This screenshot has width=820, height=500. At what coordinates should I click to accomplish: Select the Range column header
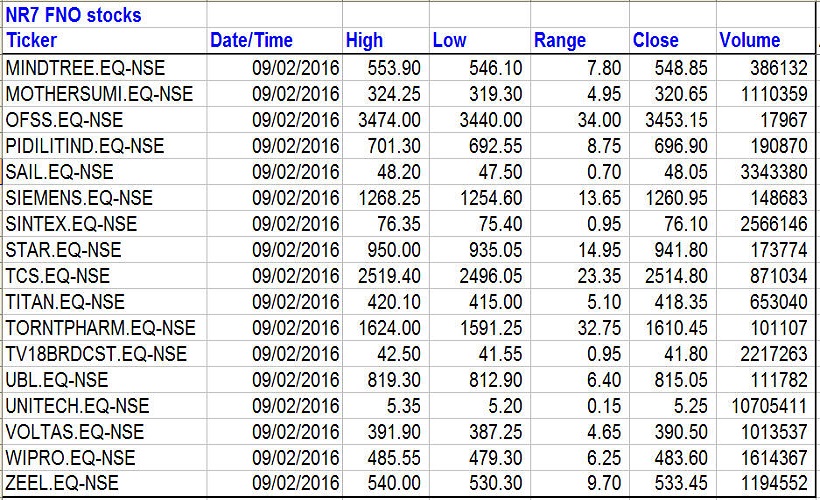click(560, 41)
